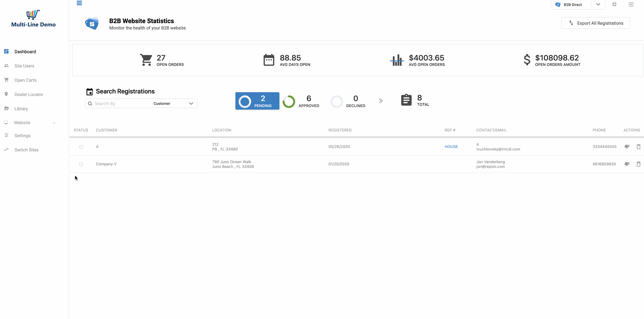Viewport: 644px width, 319px height.
Task: Click address 790 Juno Ocean Walk
Action: [x=232, y=162]
